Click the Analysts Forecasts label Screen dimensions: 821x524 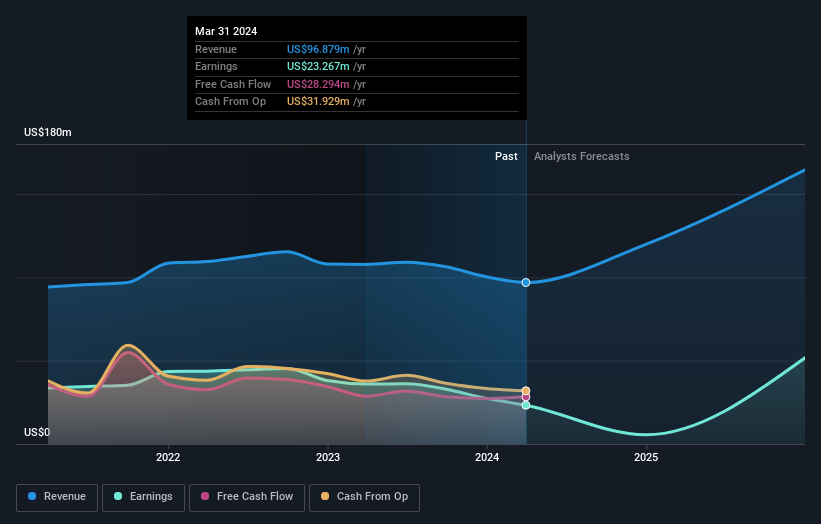tap(581, 156)
